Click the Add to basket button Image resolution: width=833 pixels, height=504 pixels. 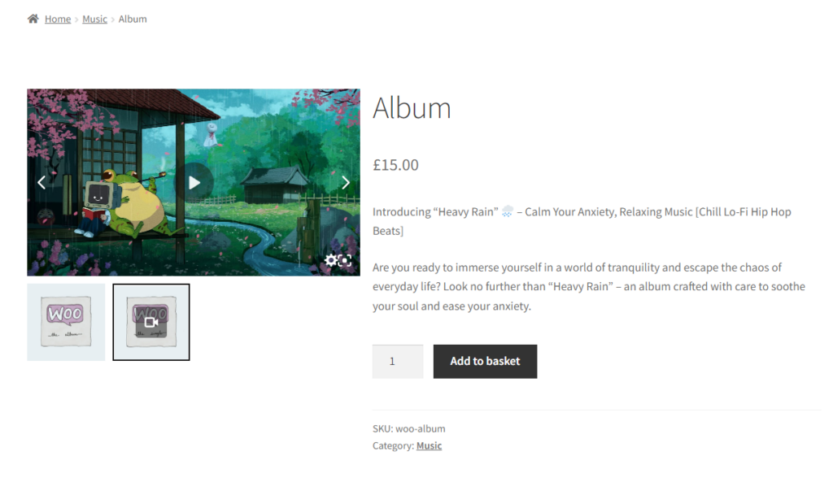485,362
